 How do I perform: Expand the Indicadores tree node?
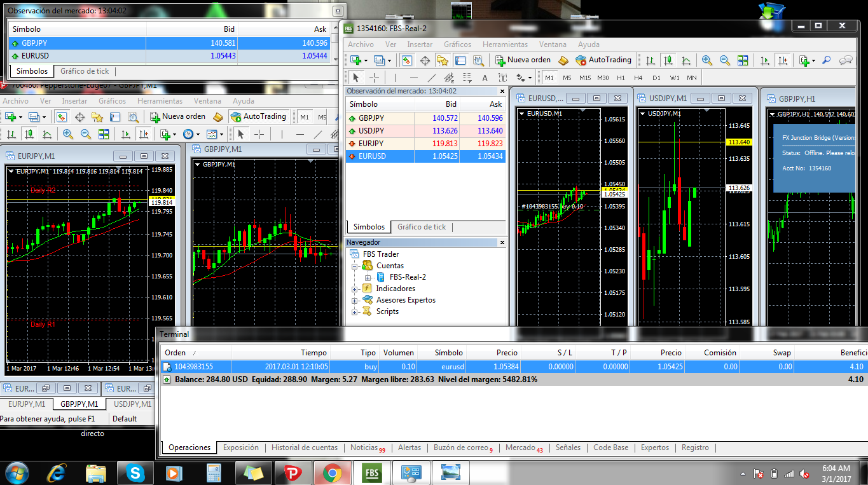coord(355,289)
